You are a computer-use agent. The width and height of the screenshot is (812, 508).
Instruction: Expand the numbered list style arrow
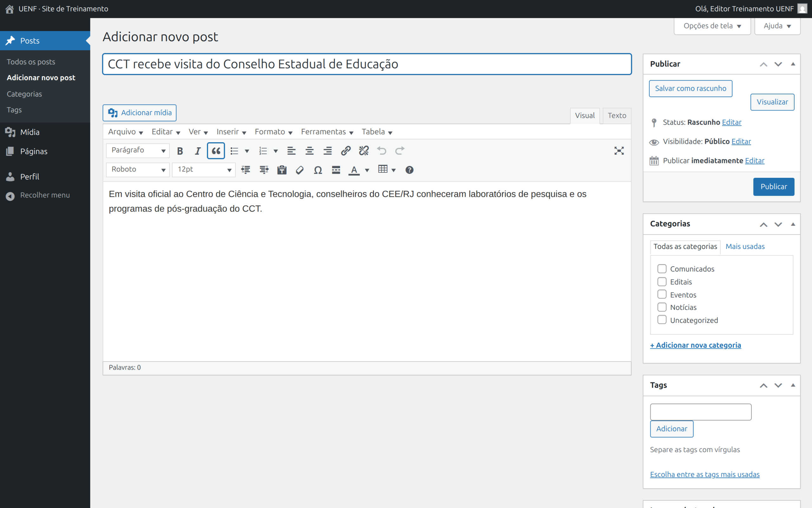pos(276,151)
